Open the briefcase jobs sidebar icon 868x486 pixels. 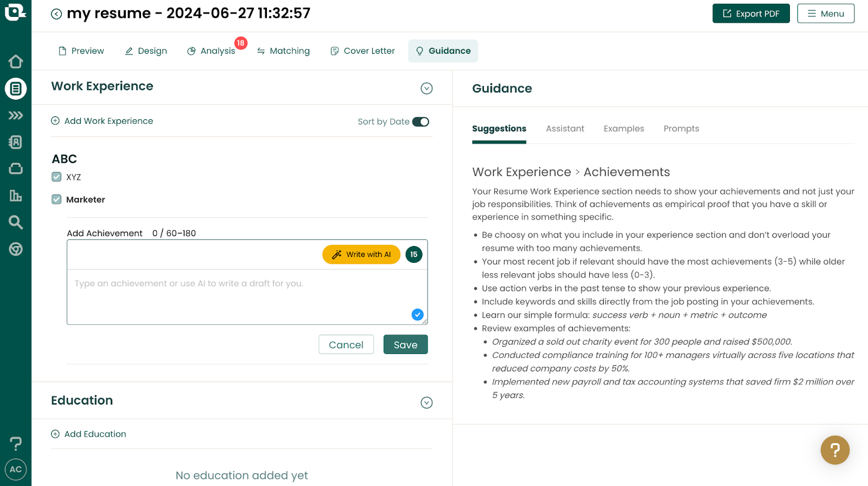[16, 169]
